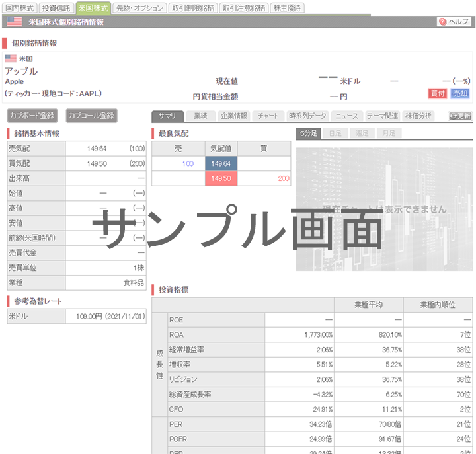476x454 pixels.
Task: Open the 取引注意銘柄 tab
Action: click(x=244, y=8)
